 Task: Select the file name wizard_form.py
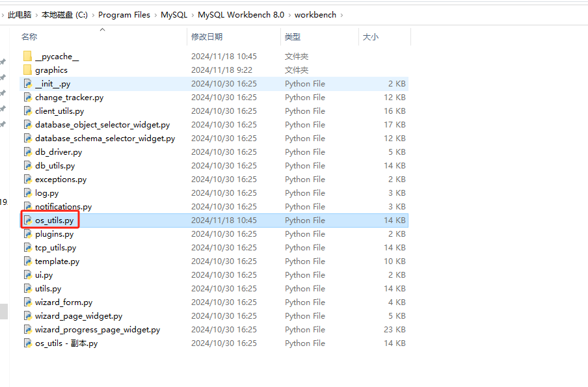[x=64, y=302]
